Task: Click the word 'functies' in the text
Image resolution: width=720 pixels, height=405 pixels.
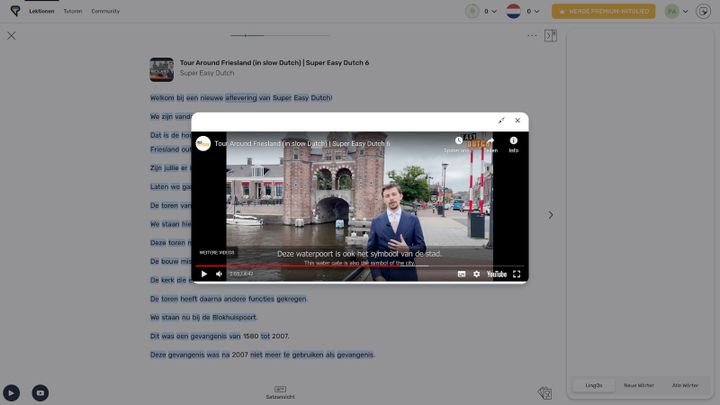Action: coord(261,299)
